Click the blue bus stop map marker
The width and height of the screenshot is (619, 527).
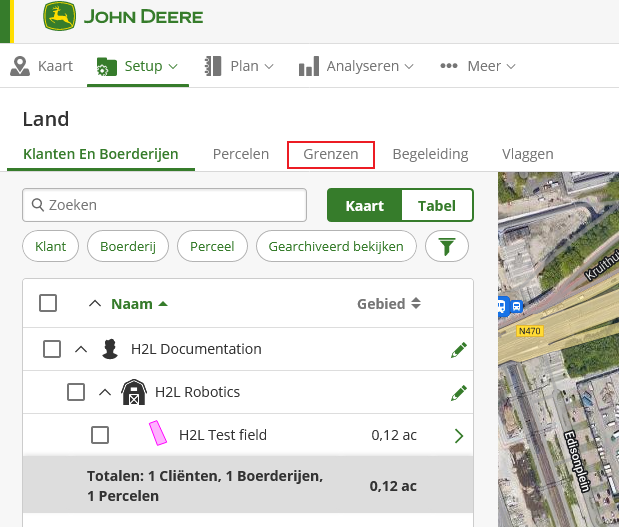coord(510,307)
